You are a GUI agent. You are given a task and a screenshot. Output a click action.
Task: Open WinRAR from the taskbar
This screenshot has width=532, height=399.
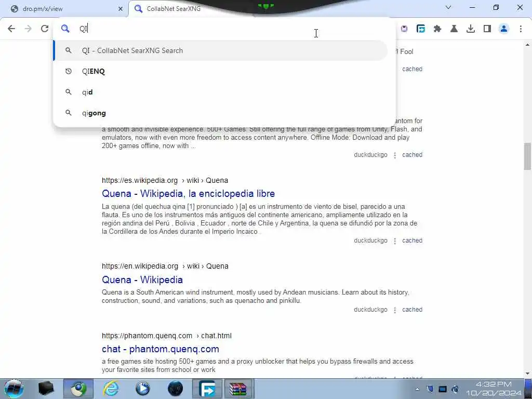(x=238, y=389)
